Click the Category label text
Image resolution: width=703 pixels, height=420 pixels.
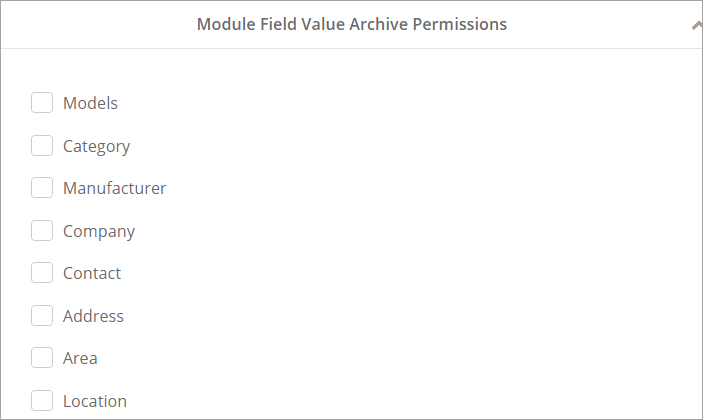[96, 146]
